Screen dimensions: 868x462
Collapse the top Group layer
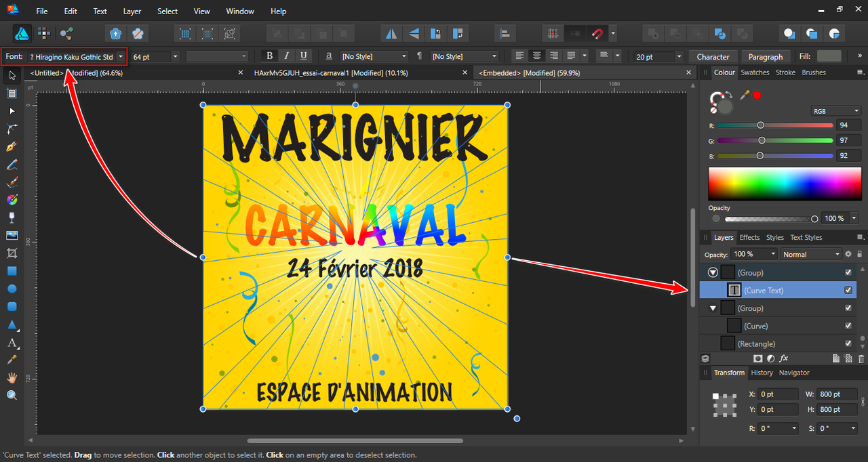click(713, 272)
